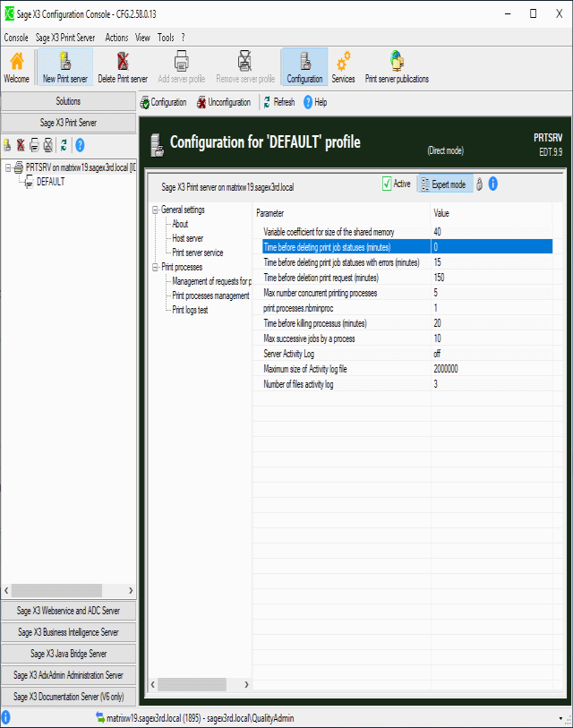Click the Configuration green check action
The width and height of the screenshot is (573, 728).
click(164, 102)
